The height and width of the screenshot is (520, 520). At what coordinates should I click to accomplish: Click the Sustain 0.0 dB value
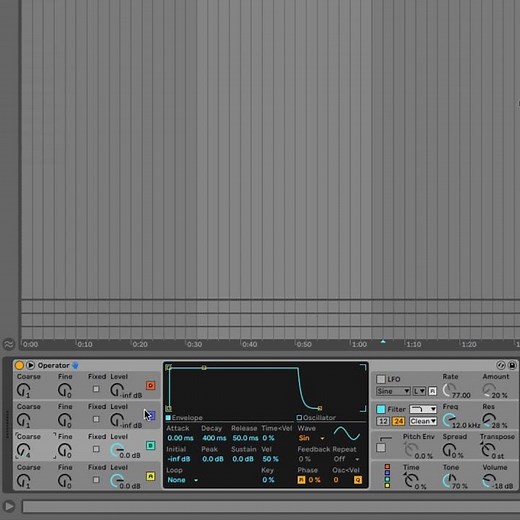(x=243, y=459)
